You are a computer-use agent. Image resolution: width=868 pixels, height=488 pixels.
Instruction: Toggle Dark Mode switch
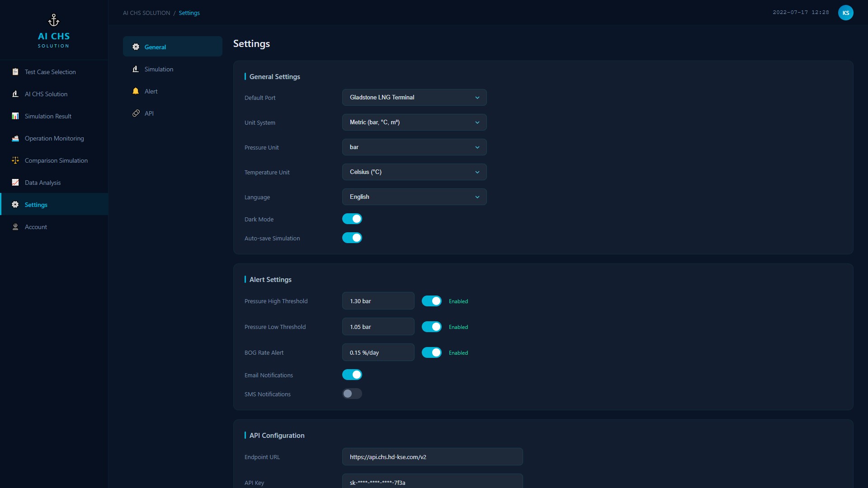(352, 219)
